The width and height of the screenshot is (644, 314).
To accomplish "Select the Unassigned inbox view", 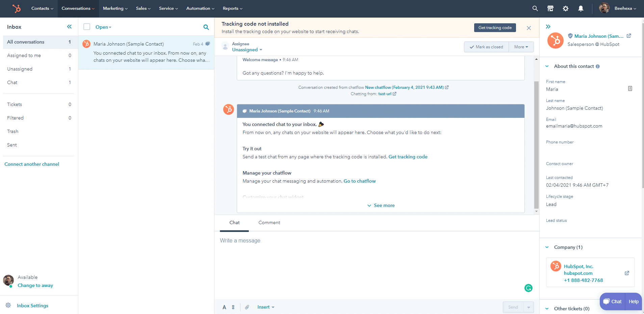I will coord(39,69).
